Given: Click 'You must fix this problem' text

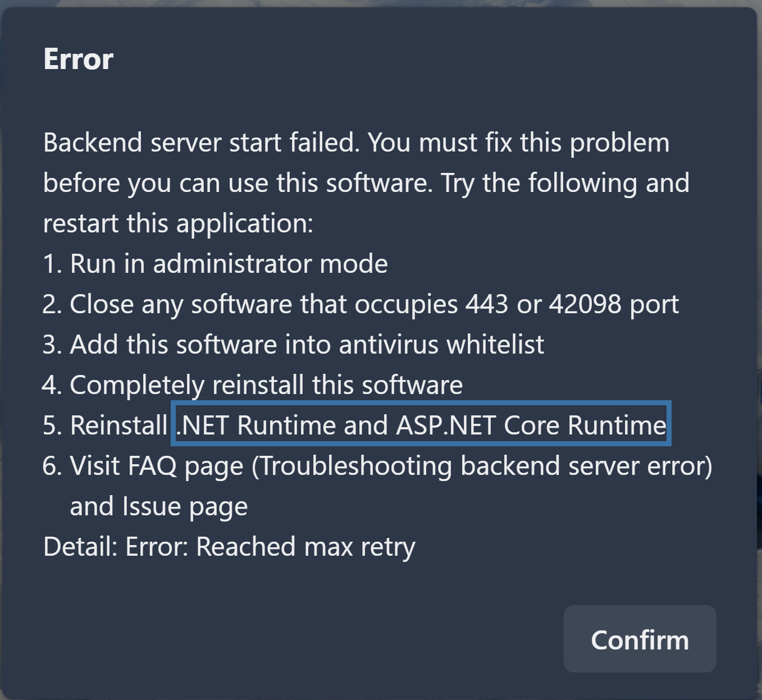Looking at the screenshot, I should pos(518,143).
